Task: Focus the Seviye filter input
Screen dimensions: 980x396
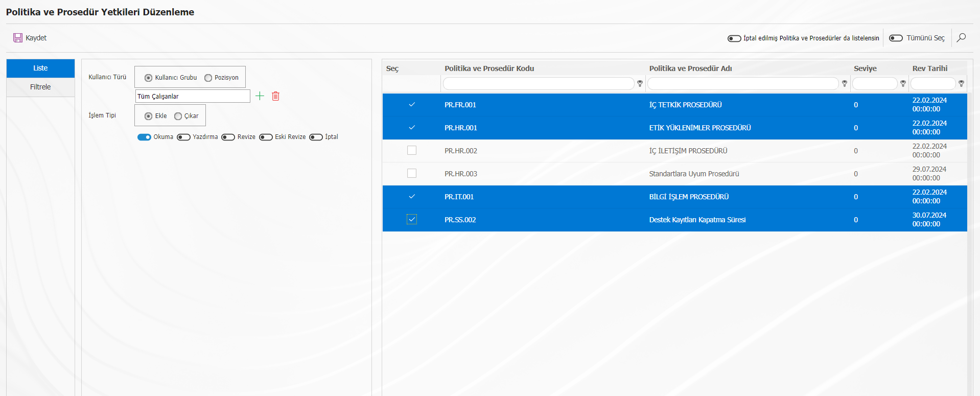Action: [x=875, y=83]
